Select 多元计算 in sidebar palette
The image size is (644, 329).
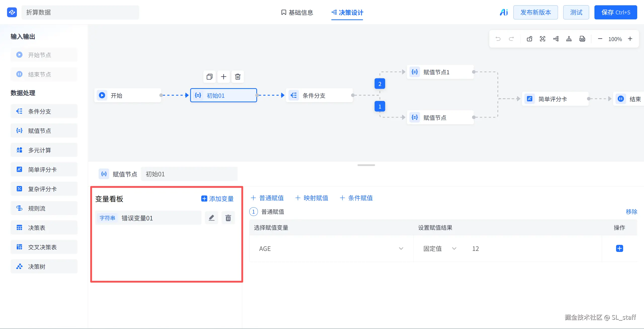coord(44,150)
